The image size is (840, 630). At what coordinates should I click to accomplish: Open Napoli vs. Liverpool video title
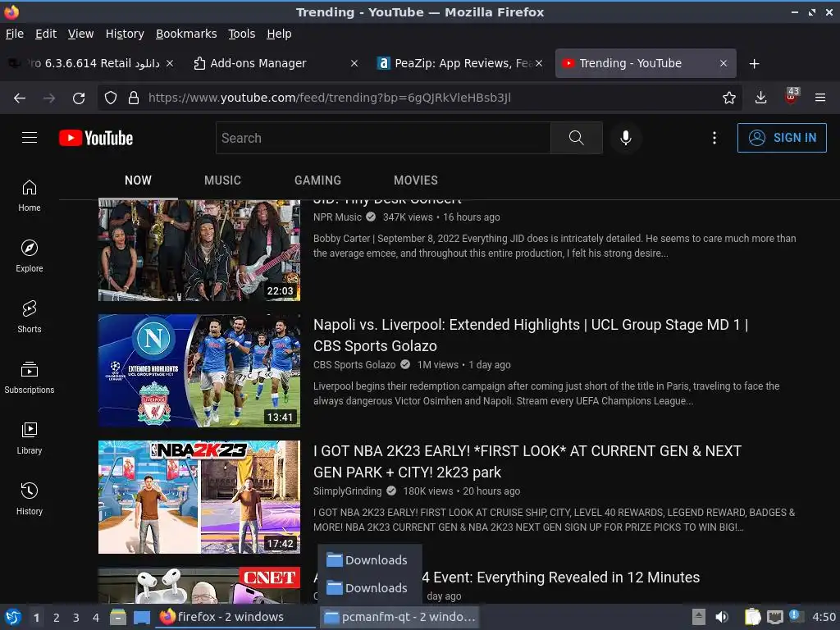coord(531,335)
